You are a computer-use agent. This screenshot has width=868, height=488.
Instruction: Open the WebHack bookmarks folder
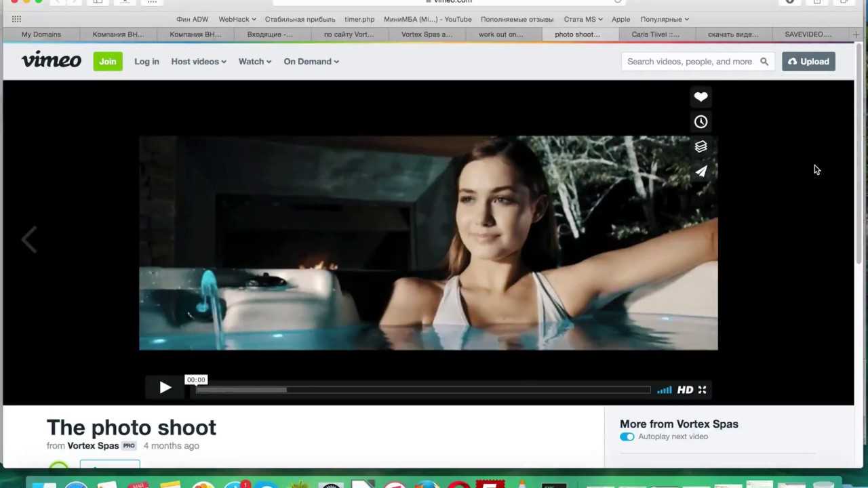(x=237, y=19)
